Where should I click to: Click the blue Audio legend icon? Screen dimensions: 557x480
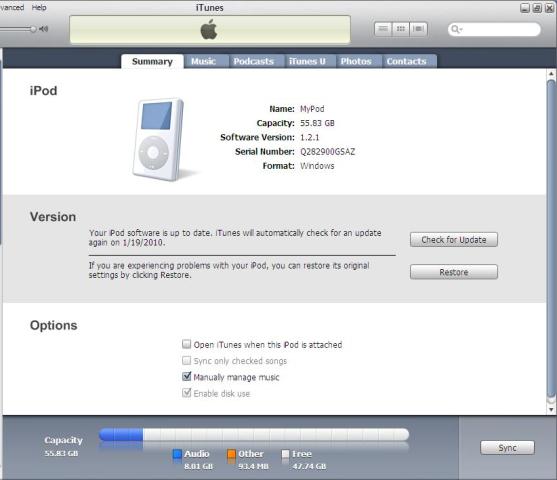coord(177,454)
